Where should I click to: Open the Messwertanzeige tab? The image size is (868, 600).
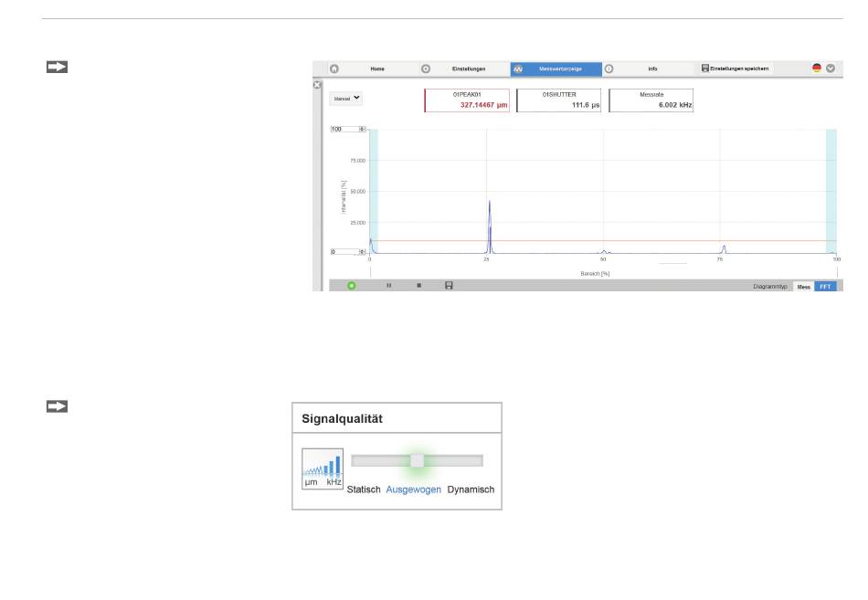pyautogui.click(x=556, y=68)
